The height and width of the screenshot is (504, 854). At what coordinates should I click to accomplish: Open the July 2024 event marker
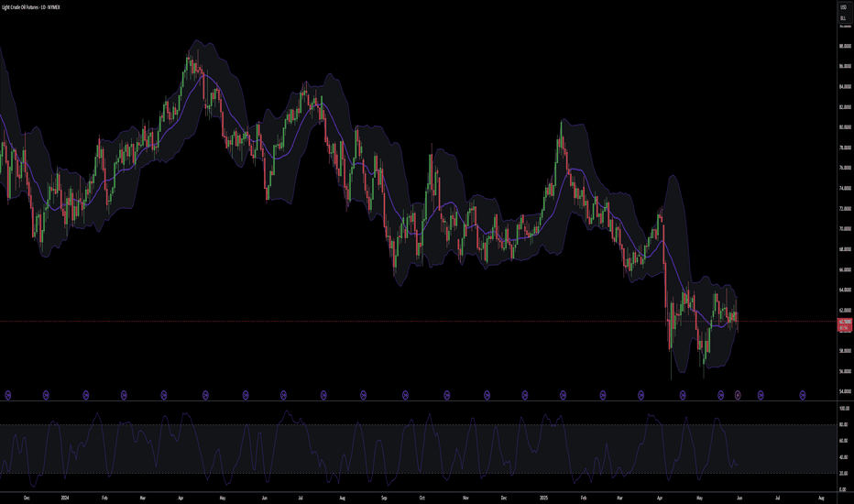click(x=323, y=395)
